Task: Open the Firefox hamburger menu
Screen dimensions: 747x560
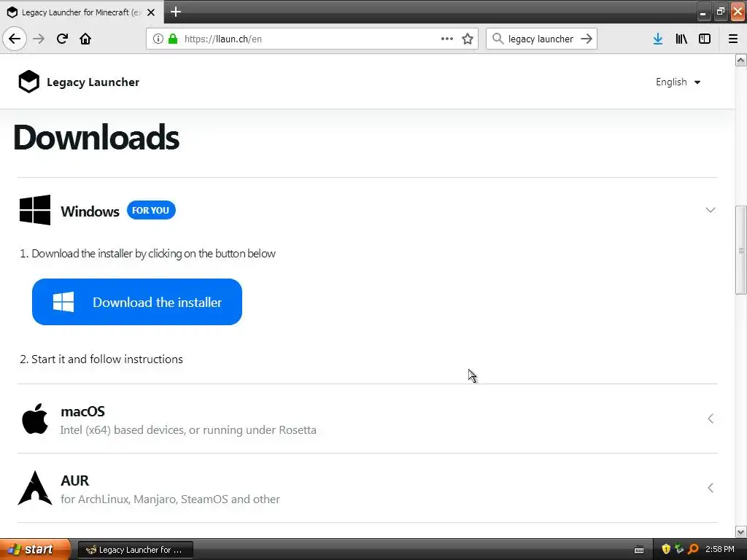Action: [733, 39]
